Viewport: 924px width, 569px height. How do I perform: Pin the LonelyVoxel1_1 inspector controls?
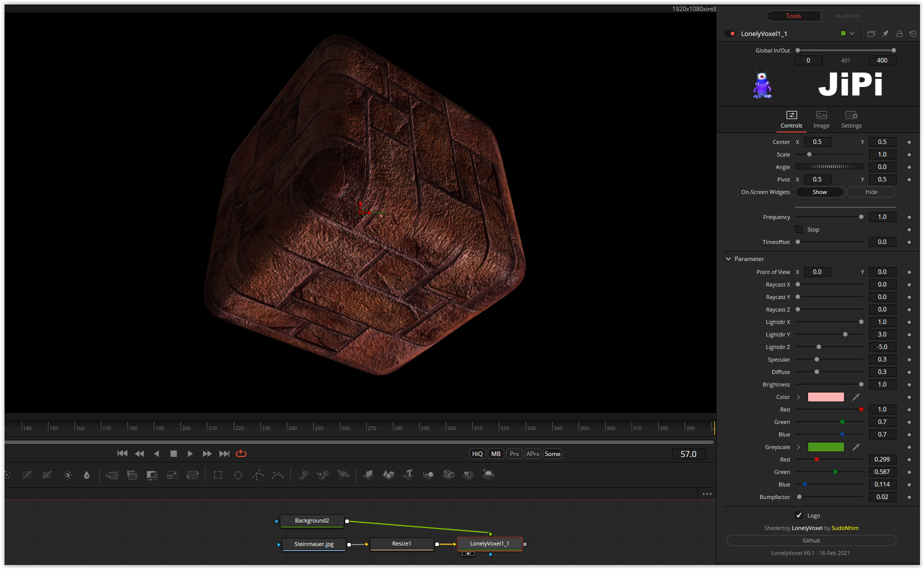[x=885, y=33]
